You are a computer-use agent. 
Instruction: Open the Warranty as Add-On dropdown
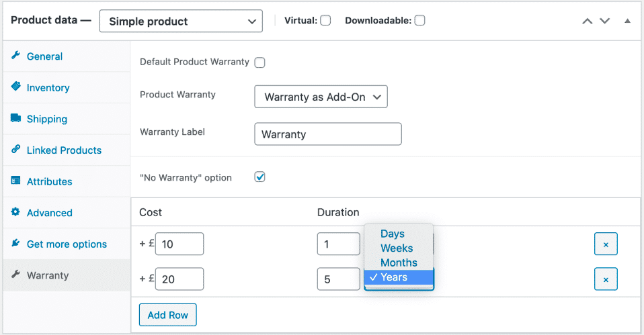click(x=321, y=97)
